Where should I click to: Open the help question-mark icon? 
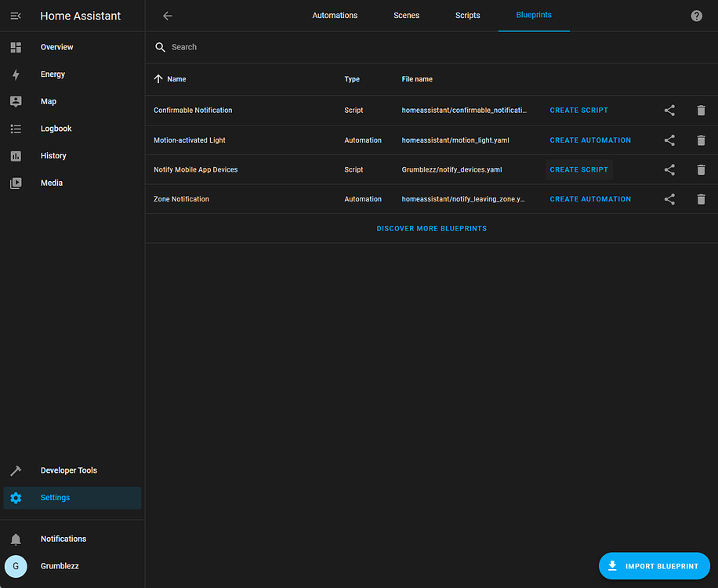pos(696,15)
